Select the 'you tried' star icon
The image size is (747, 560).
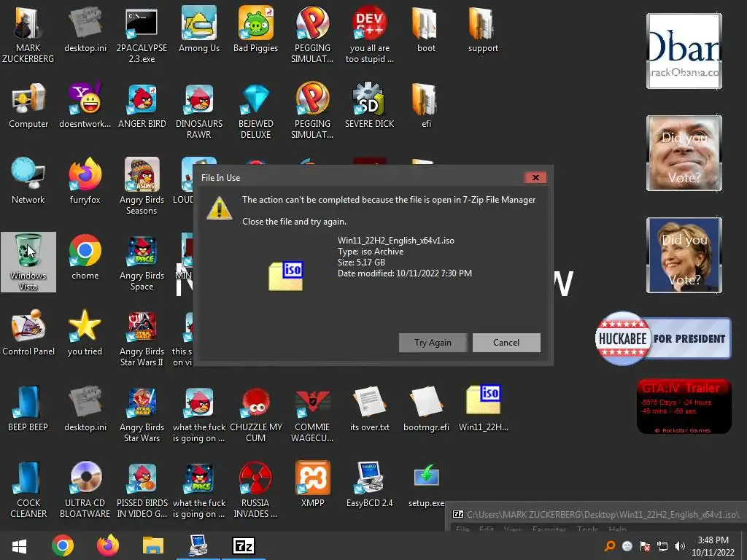85,332
